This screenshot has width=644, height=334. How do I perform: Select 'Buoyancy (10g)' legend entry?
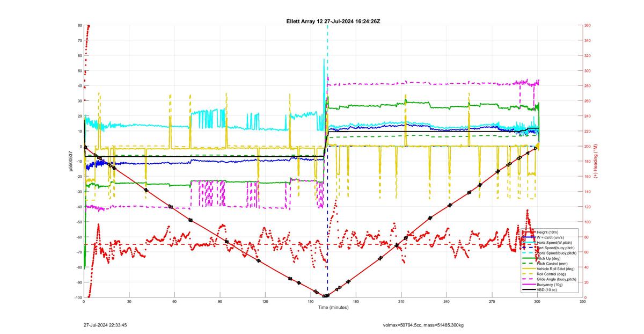[550, 285]
